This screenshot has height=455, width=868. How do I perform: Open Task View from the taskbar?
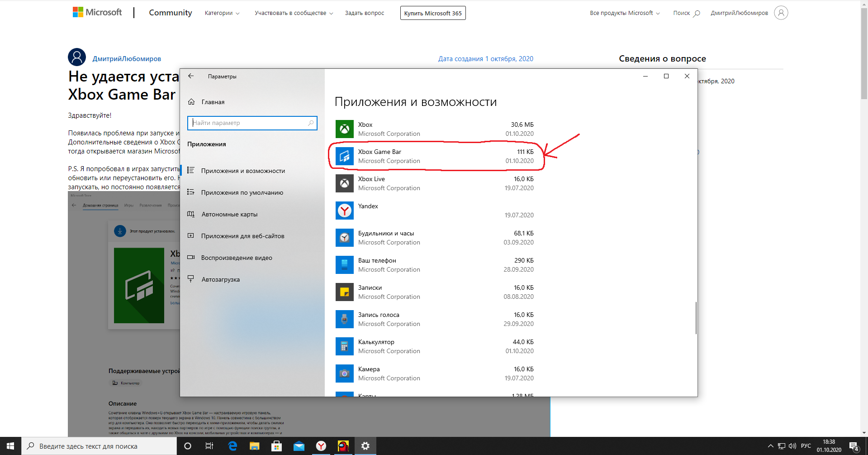[209, 446]
